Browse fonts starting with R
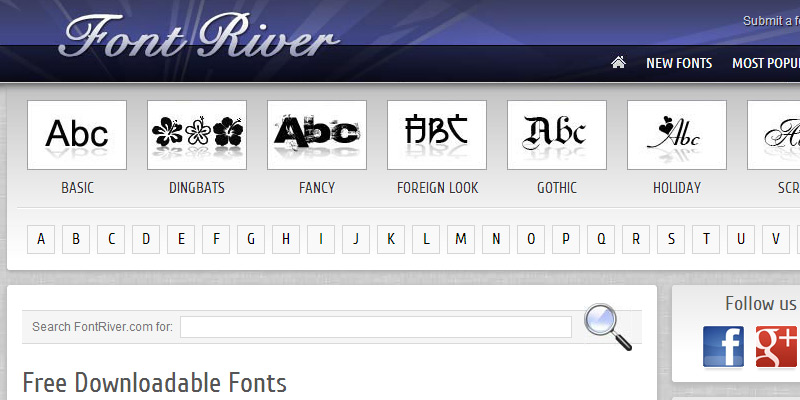The image size is (800, 400). tap(636, 239)
